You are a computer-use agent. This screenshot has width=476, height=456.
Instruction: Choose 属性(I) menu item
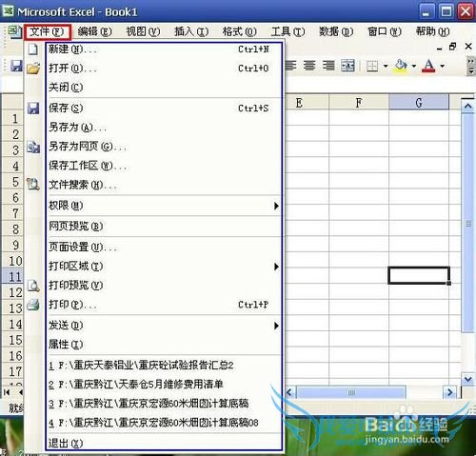pyautogui.click(x=164, y=345)
